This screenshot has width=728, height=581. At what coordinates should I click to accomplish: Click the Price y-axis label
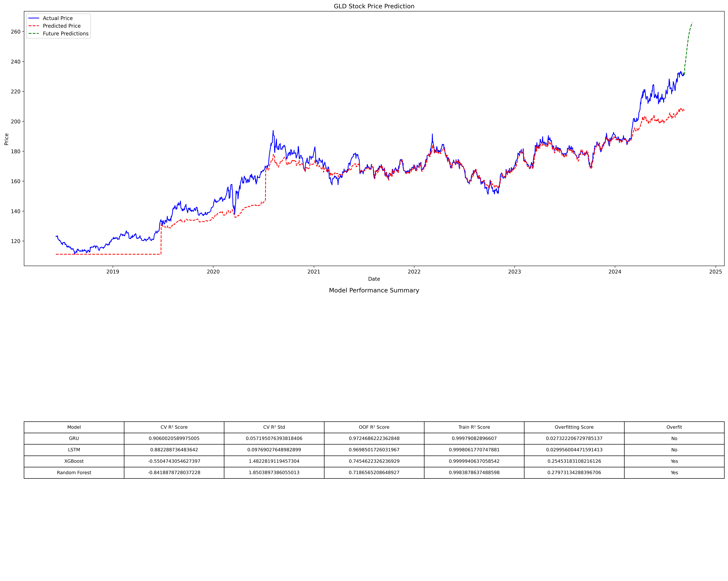6,139
